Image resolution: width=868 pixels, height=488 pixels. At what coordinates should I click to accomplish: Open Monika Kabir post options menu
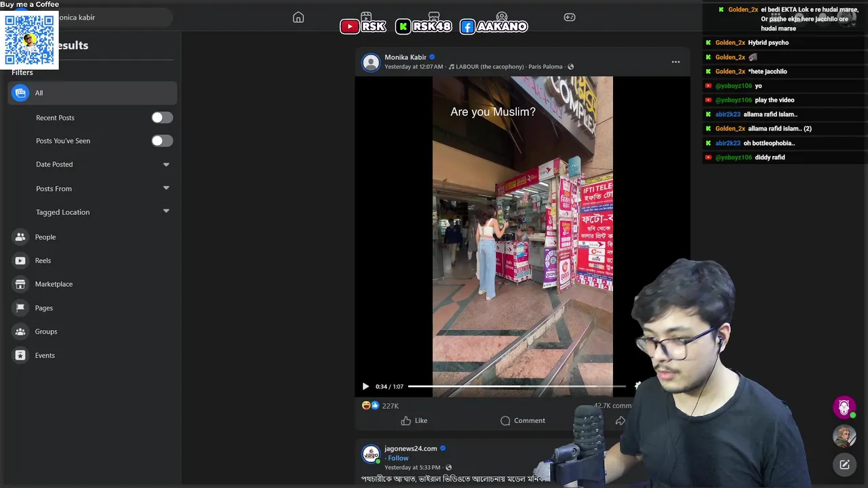tap(675, 62)
